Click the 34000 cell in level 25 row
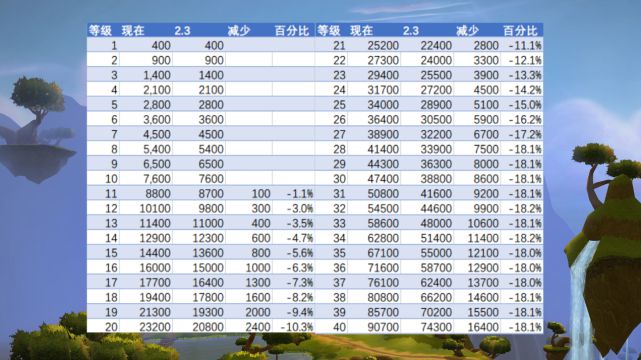Screen dimensions: 641x360 click(x=383, y=105)
